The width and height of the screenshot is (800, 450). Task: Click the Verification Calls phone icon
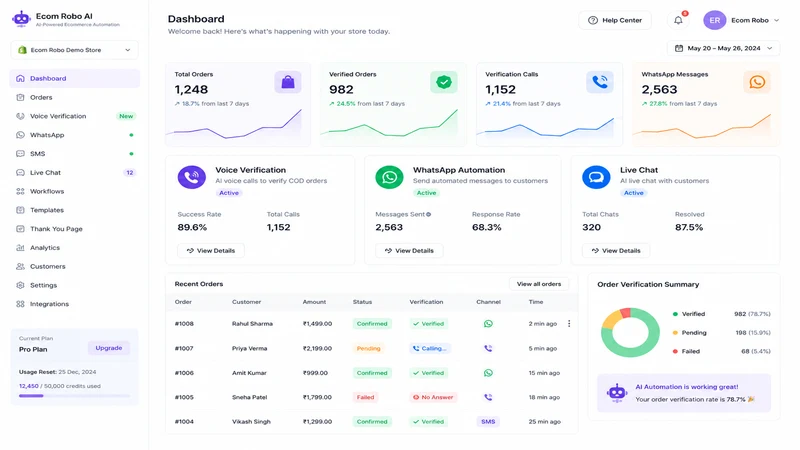click(599, 82)
